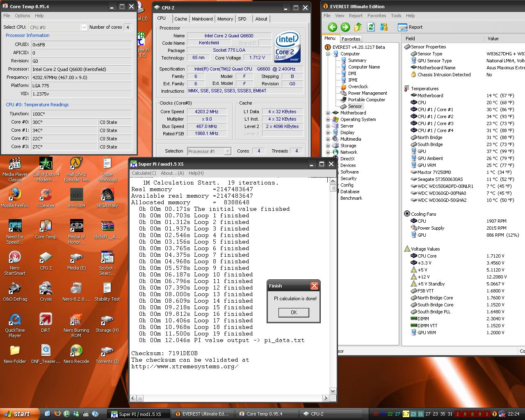Expand the Storage tree node
Viewport: 525px width, 420px height.
tap(328, 146)
